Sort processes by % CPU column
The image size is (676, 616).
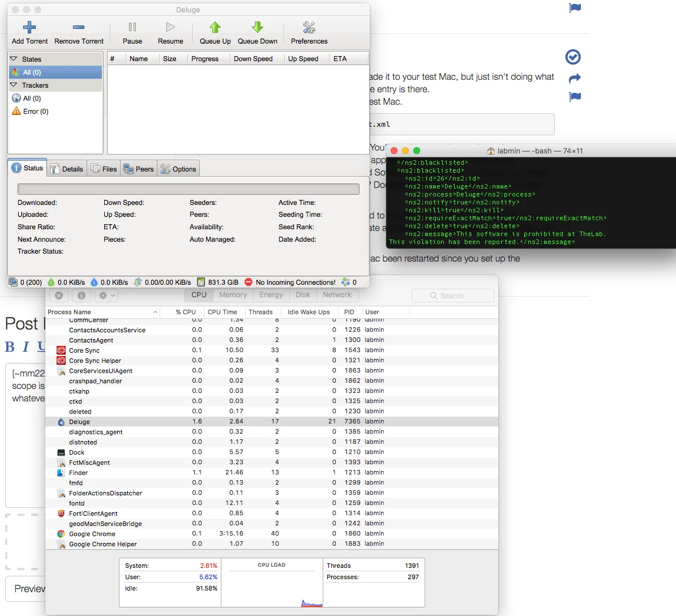coord(182,312)
